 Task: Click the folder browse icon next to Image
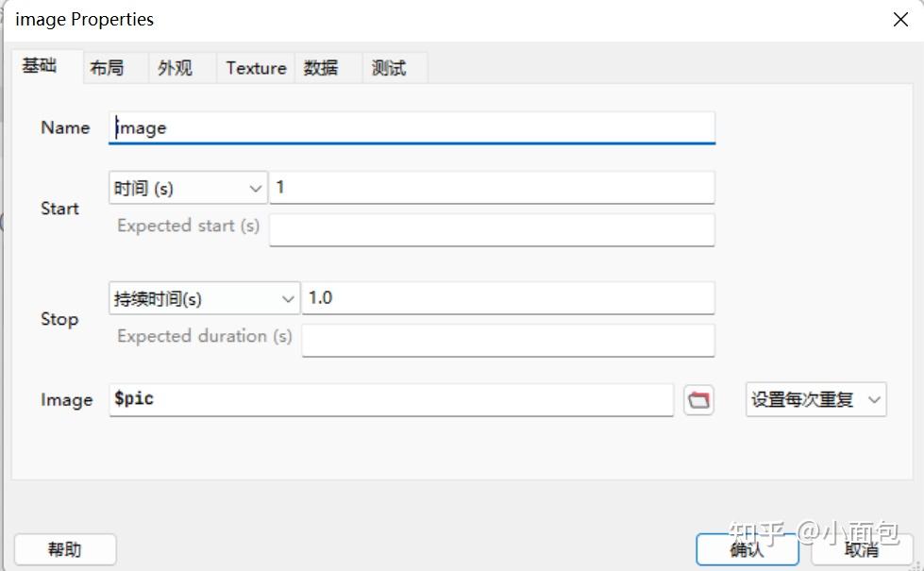click(698, 400)
